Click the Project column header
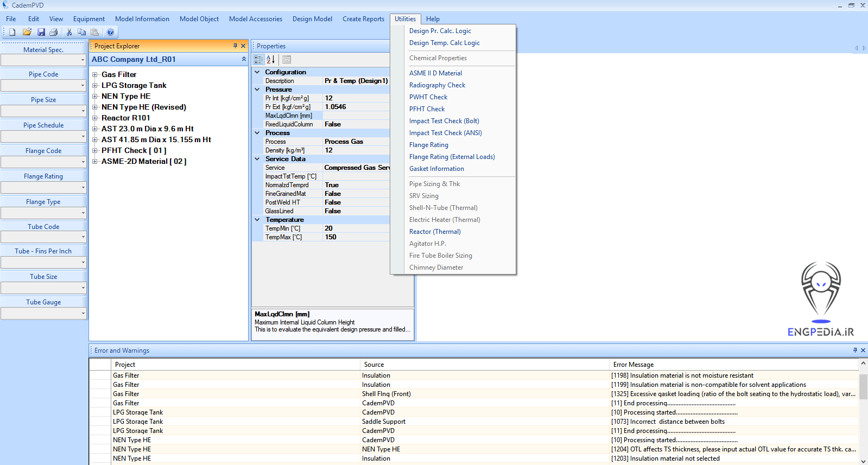The image size is (868, 465). click(235, 365)
